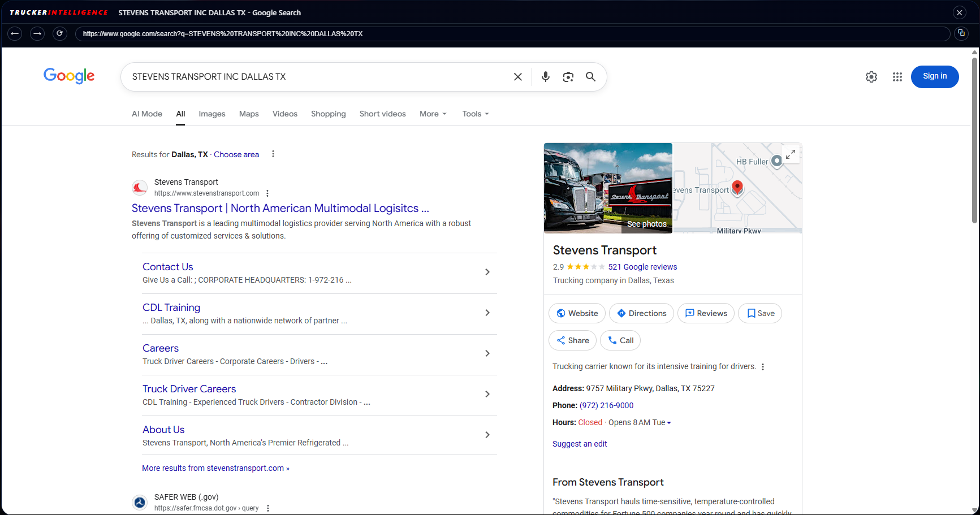Open Google quick settings gear
980x515 pixels.
click(871, 76)
